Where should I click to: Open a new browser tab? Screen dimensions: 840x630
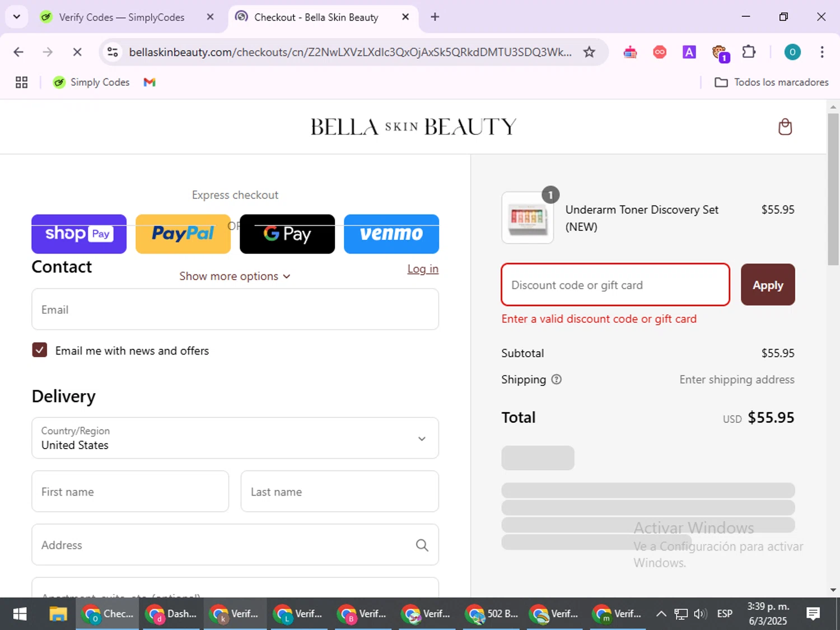pyautogui.click(x=435, y=17)
